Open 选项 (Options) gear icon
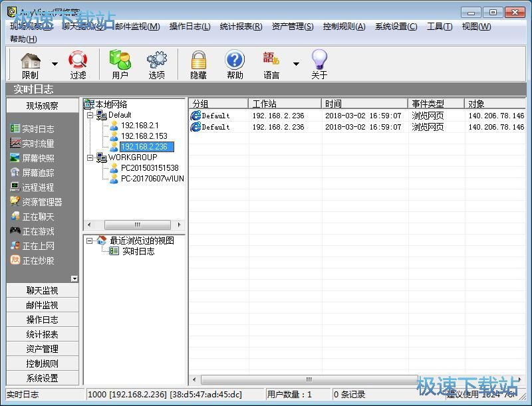This screenshot has width=532, height=406. pos(156,64)
